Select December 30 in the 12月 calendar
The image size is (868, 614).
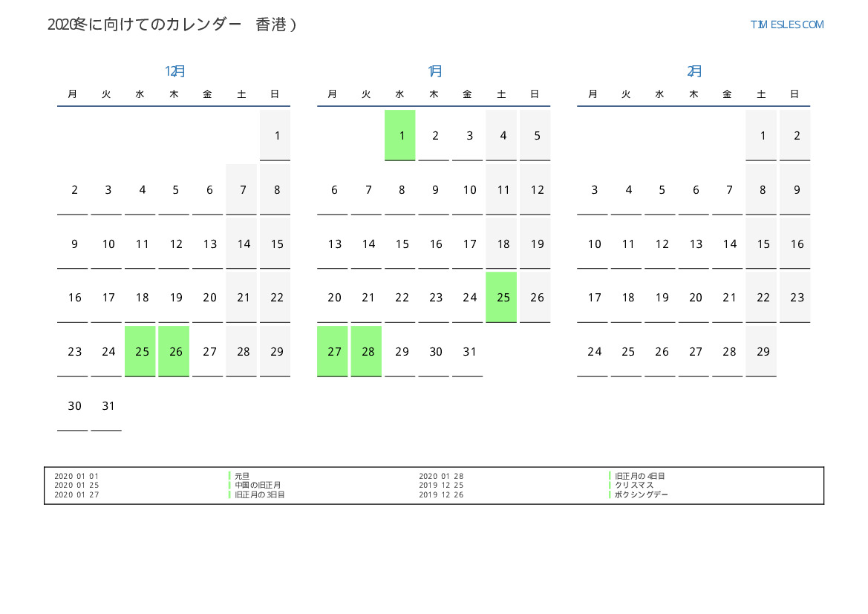pyautogui.click(x=73, y=406)
